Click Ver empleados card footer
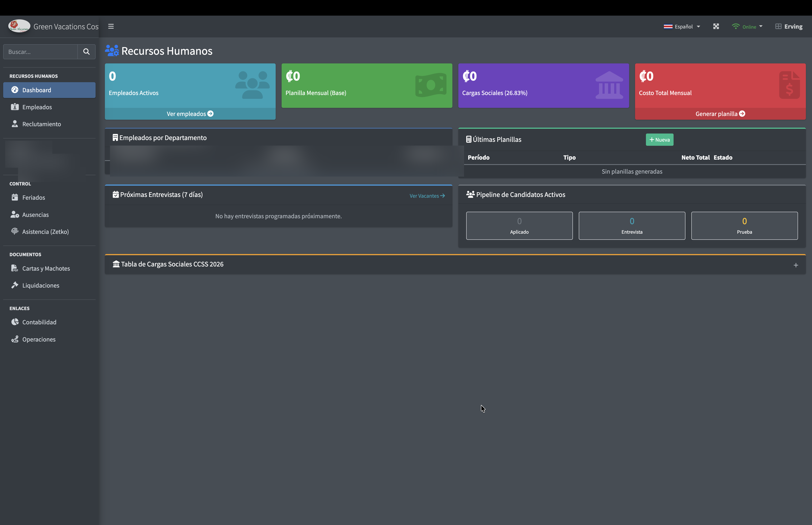Viewport: 812px width, 525px height. click(190, 114)
